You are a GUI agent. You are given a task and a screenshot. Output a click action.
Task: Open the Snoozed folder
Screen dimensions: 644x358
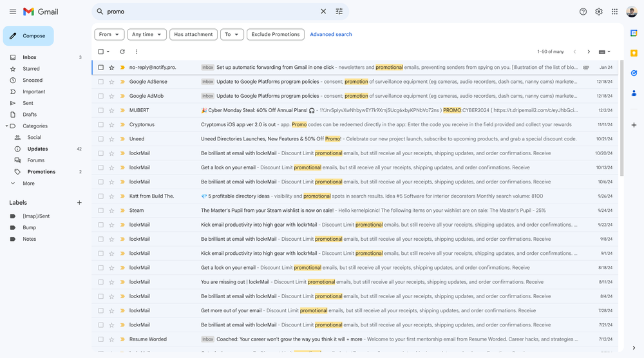[32, 80]
